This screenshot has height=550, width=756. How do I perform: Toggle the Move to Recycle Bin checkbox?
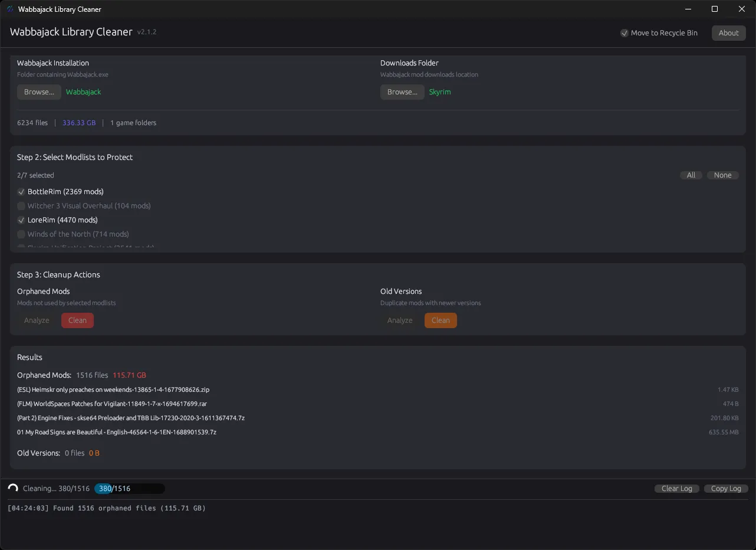[x=624, y=33]
